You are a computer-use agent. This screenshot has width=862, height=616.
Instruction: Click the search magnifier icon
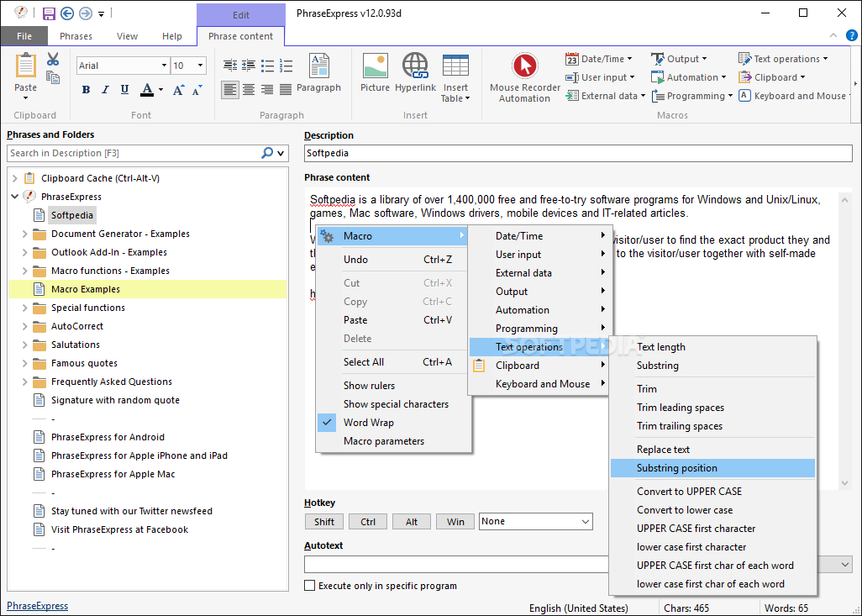point(267,153)
